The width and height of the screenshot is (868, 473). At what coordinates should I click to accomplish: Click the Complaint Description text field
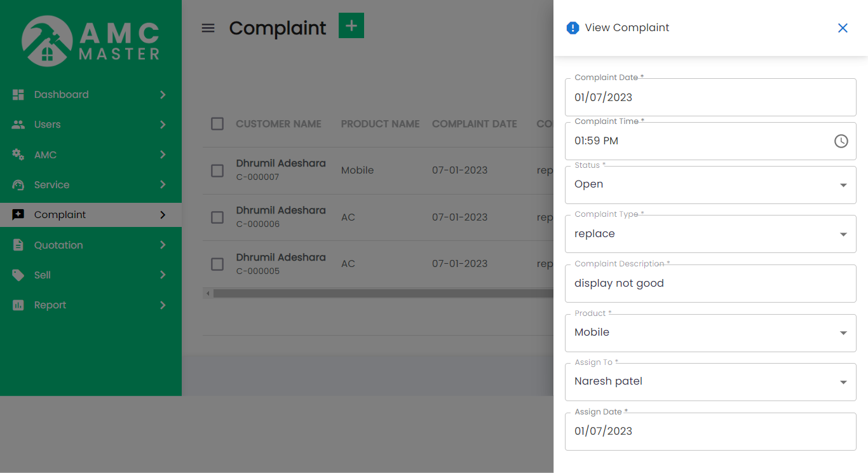[710, 284]
